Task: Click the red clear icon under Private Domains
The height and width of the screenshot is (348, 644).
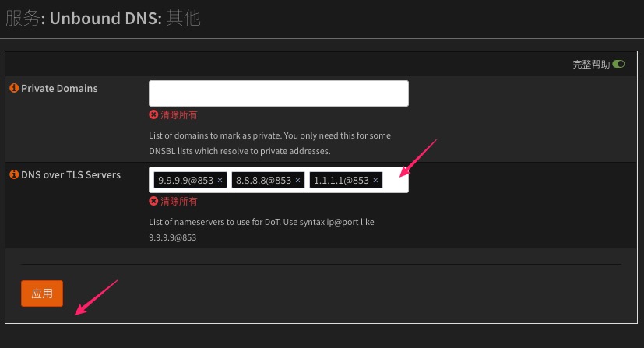Action: coord(153,115)
